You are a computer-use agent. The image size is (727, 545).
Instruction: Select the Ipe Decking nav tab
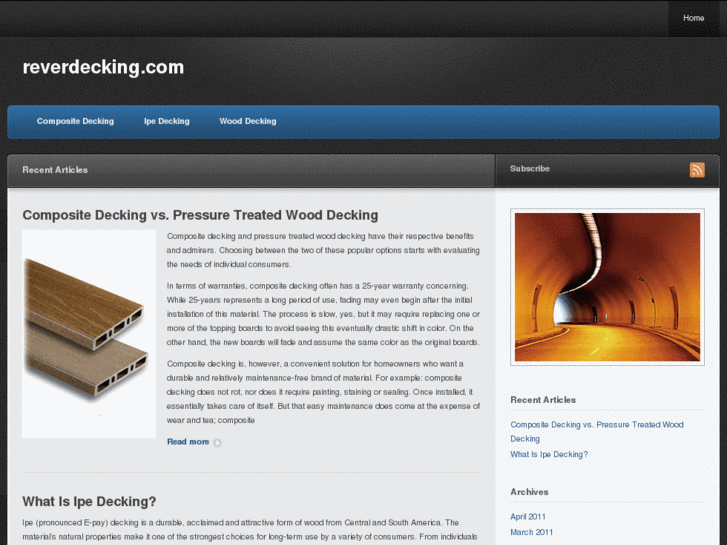(x=166, y=121)
